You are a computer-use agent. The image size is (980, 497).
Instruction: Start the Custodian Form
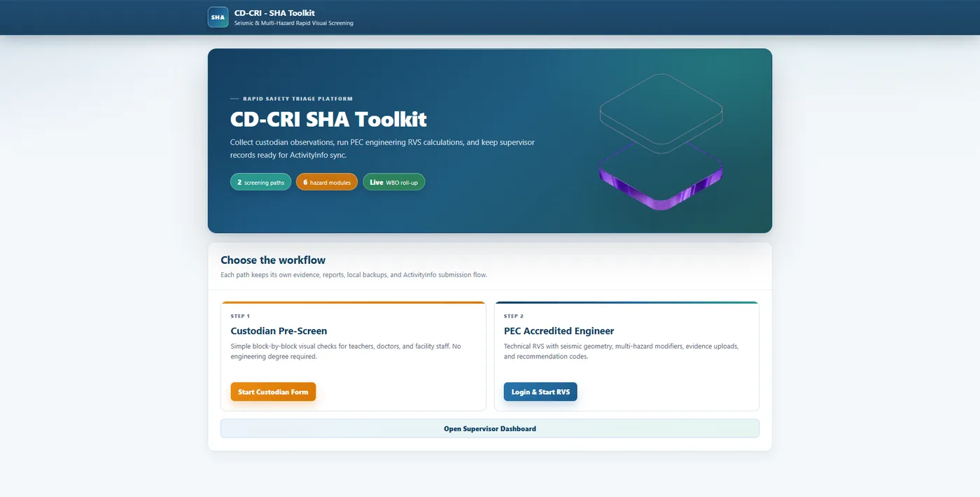click(273, 392)
